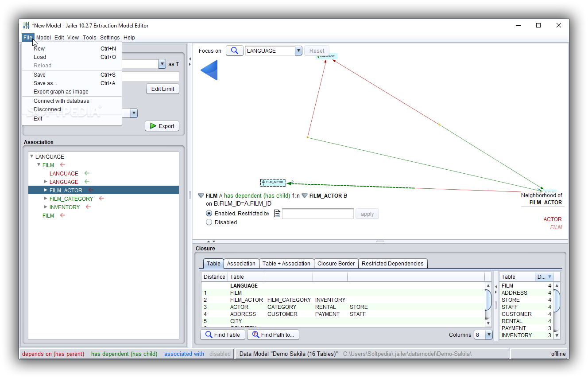Click the Jailer application icon in title bar
588x378 pixels.
point(26,25)
